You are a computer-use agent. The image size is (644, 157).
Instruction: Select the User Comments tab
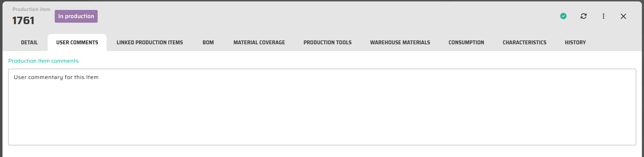pyautogui.click(x=77, y=43)
